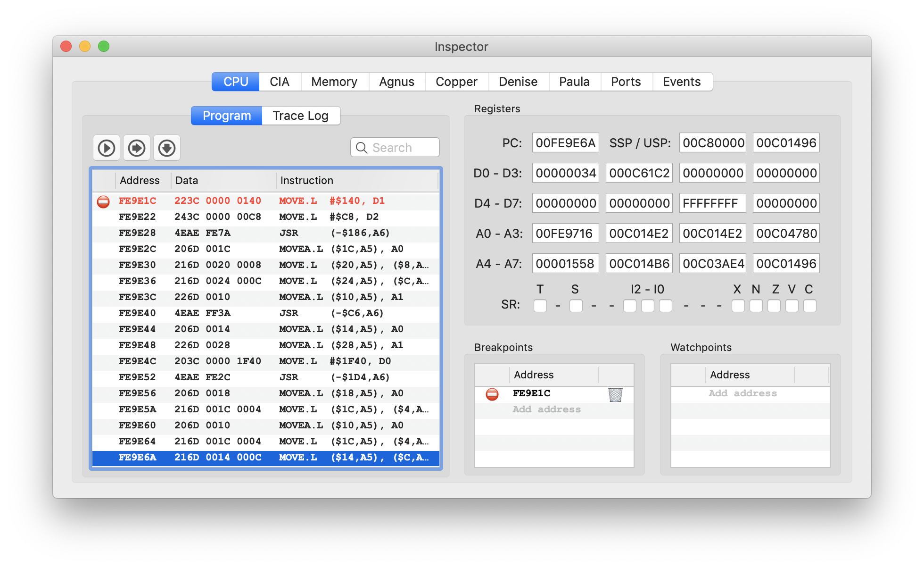924x568 pixels.
Task: Switch to the Paula tab
Action: click(574, 82)
